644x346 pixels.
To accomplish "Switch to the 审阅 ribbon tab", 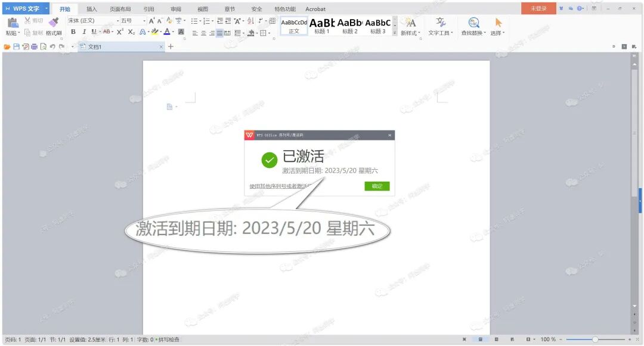I will [176, 8].
